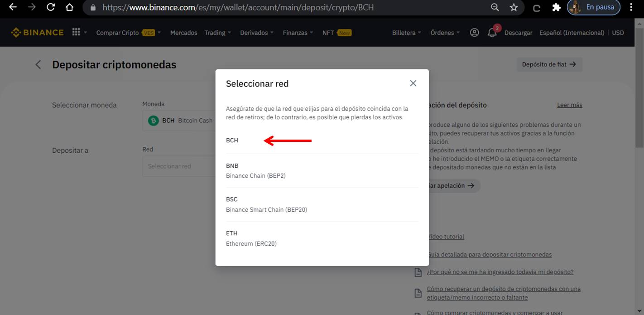Open the NFT menu item
The height and width of the screenshot is (315, 644).
point(337,33)
